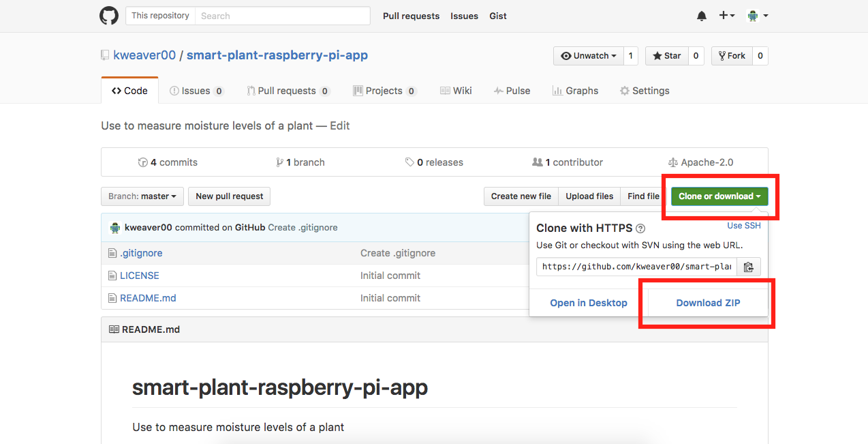This screenshot has width=868, height=444.
Task: Open Initial commit message for README.md
Action: click(390, 298)
